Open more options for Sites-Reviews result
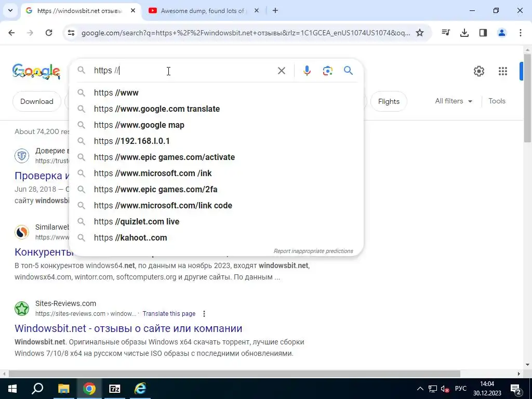 (204, 314)
